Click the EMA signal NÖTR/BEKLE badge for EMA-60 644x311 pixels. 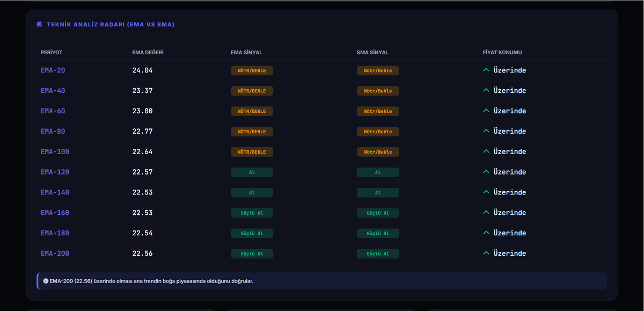(252, 111)
